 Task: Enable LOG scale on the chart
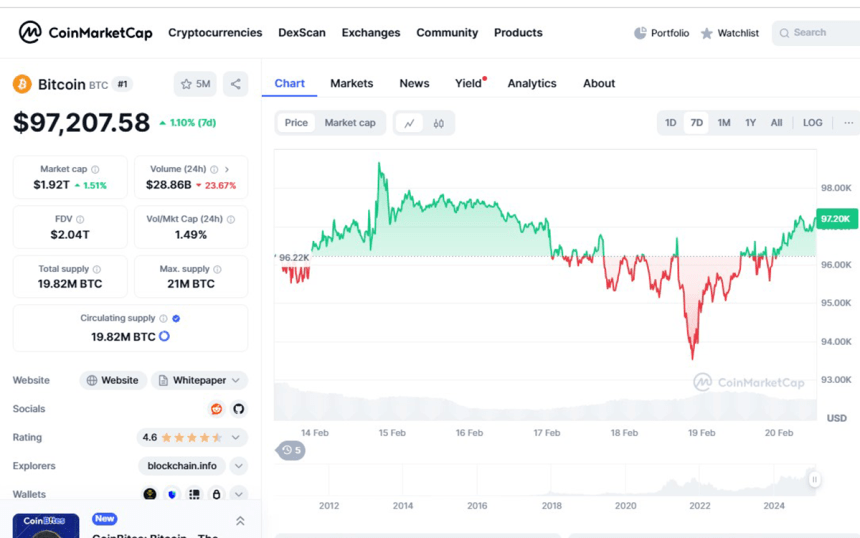pos(812,123)
